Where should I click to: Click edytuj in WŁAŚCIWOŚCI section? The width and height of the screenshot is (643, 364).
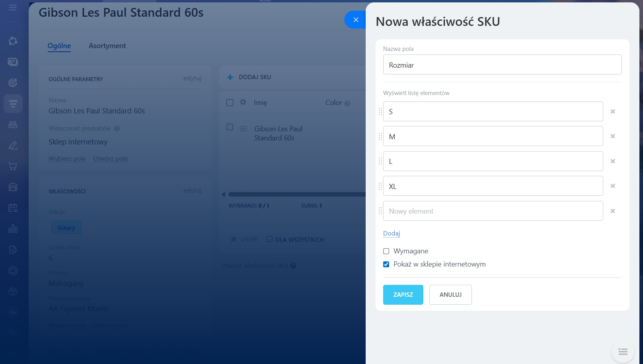[x=192, y=191]
